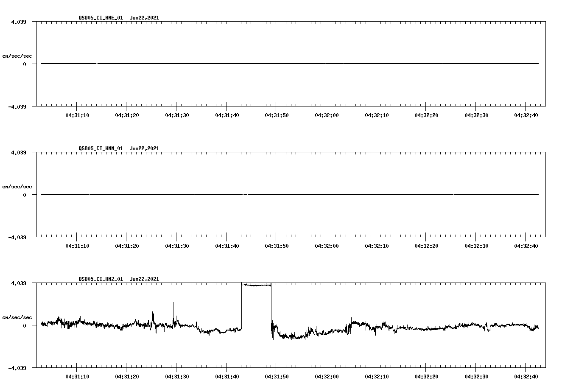Click 04:32:20 time label under HNN plot
Image resolution: width=576 pixels, height=392 pixels.
(x=426, y=246)
